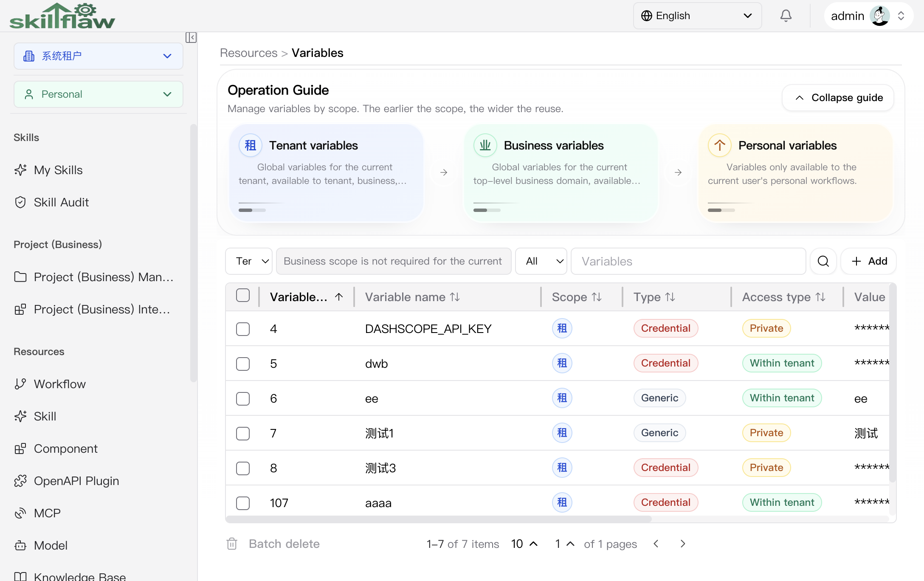Viewport: 924px width, 581px height.
Task: Click Tenant variables card progress bar
Action: click(x=252, y=210)
